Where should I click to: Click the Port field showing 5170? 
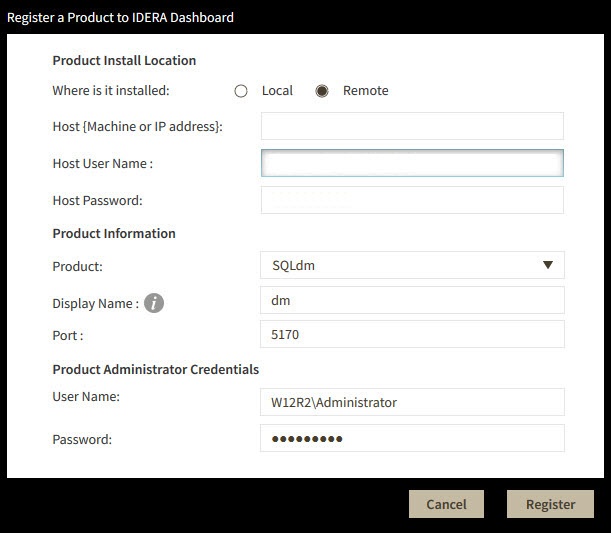(x=412, y=334)
